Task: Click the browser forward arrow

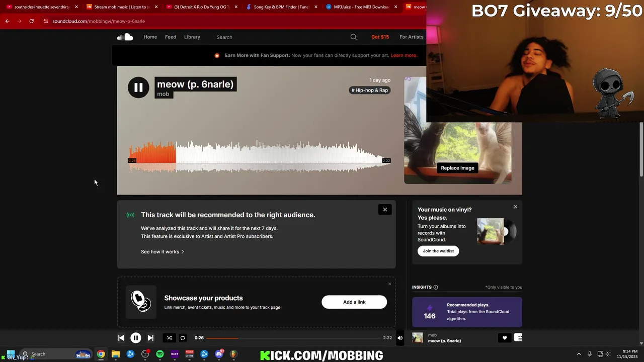Action: click(20, 21)
